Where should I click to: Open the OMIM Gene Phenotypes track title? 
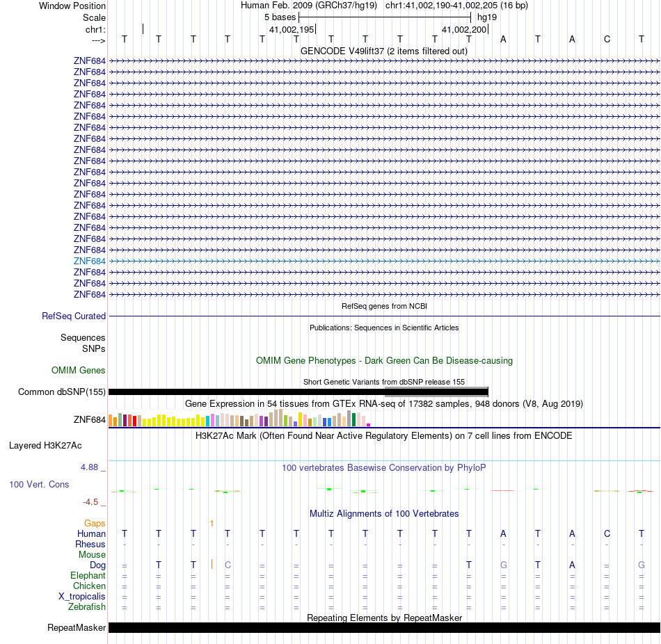(384, 361)
